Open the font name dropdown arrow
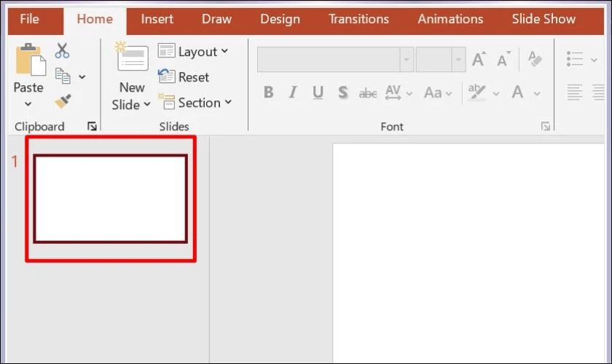612x364 pixels. 407,59
